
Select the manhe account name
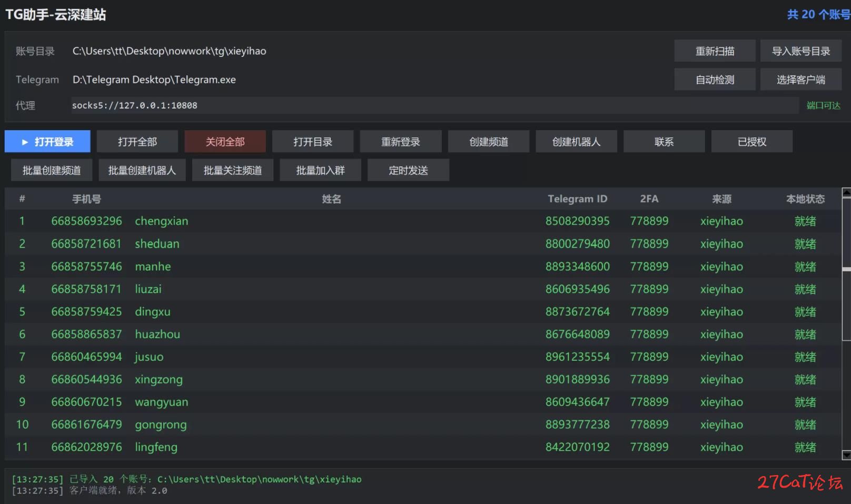click(x=153, y=266)
